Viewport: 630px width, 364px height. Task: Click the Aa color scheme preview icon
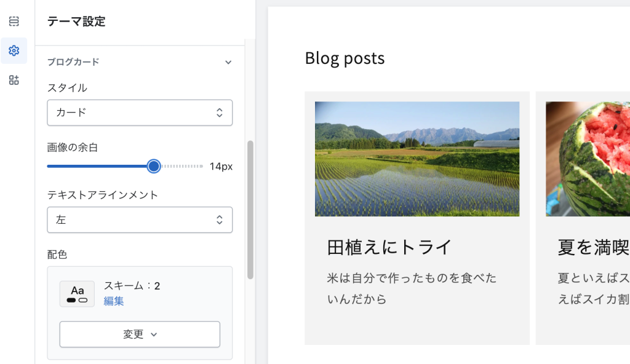tap(77, 293)
